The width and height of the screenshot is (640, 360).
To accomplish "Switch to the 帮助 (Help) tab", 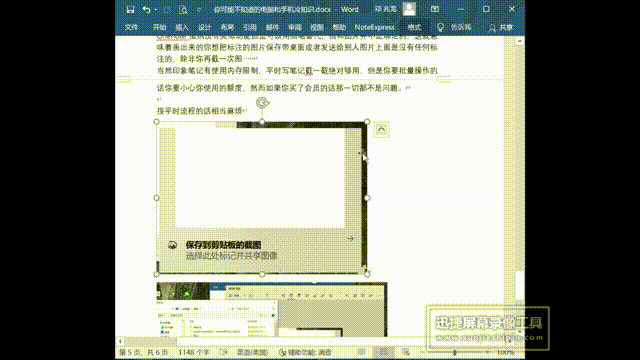I will [339, 27].
